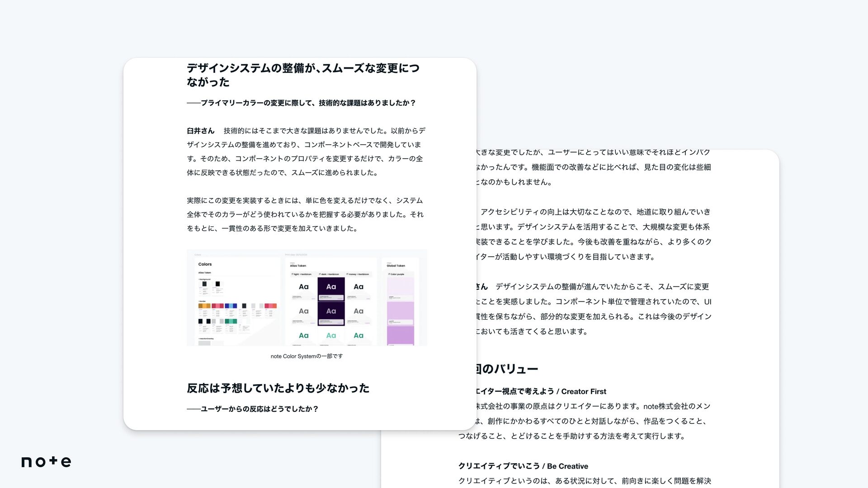Click the Be Creative value heading
This screenshot has width=868, height=488.
coord(523,466)
